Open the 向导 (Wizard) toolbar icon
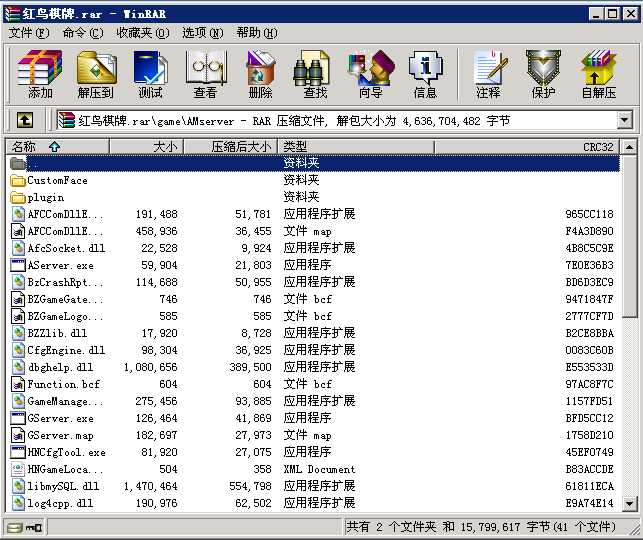The image size is (643, 540). coord(371,74)
